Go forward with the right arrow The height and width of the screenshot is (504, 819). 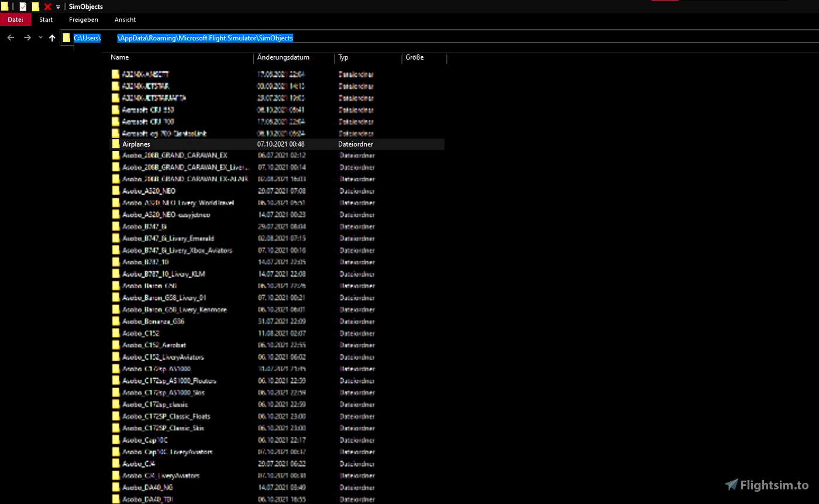(x=27, y=38)
